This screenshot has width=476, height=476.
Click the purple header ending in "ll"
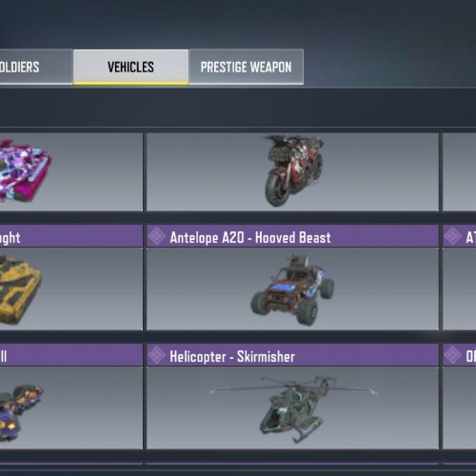point(71,355)
